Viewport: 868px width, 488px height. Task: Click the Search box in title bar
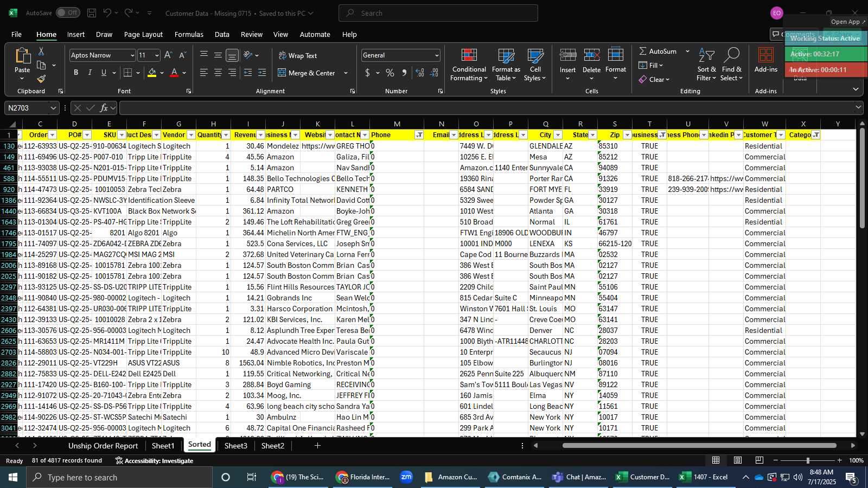pos(438,13)
